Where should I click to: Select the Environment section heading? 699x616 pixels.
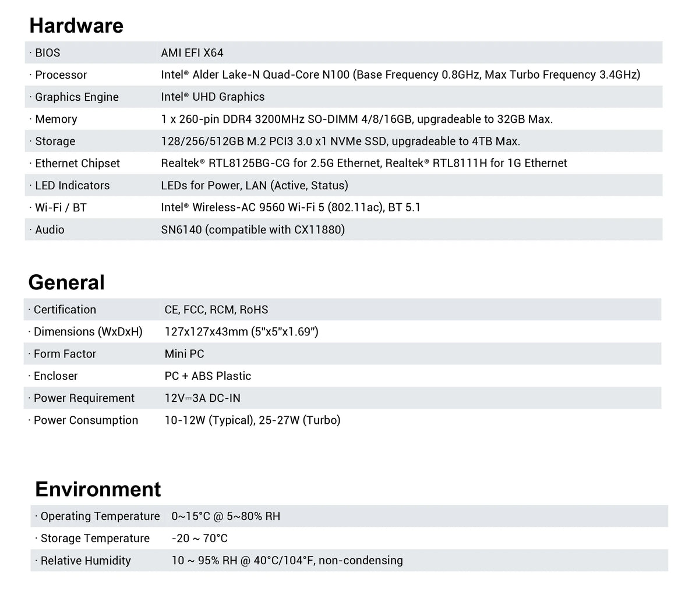[x=98, y=489]
